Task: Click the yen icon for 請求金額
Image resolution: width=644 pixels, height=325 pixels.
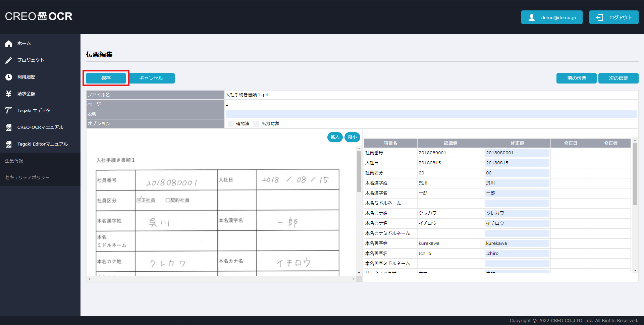Action: point(9,94)
